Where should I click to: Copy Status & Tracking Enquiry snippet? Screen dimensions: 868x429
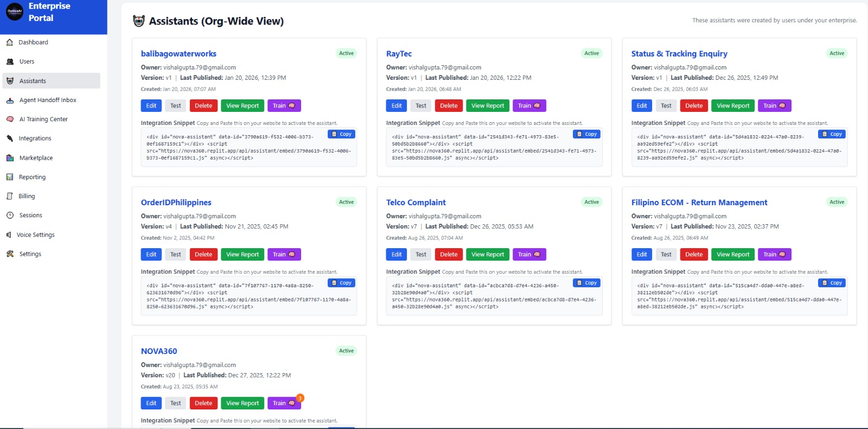(832, 134)
